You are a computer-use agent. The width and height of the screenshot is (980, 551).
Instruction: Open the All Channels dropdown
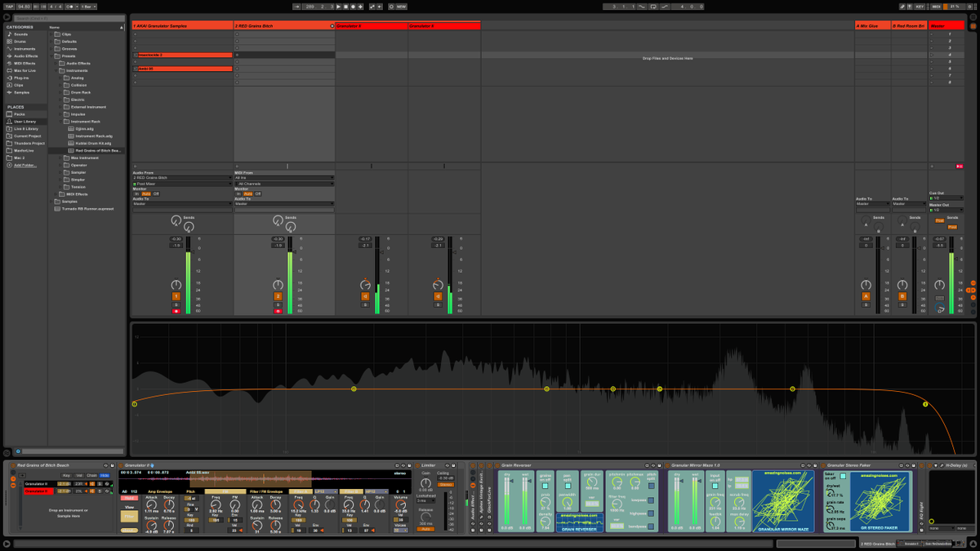click(284, 184)
